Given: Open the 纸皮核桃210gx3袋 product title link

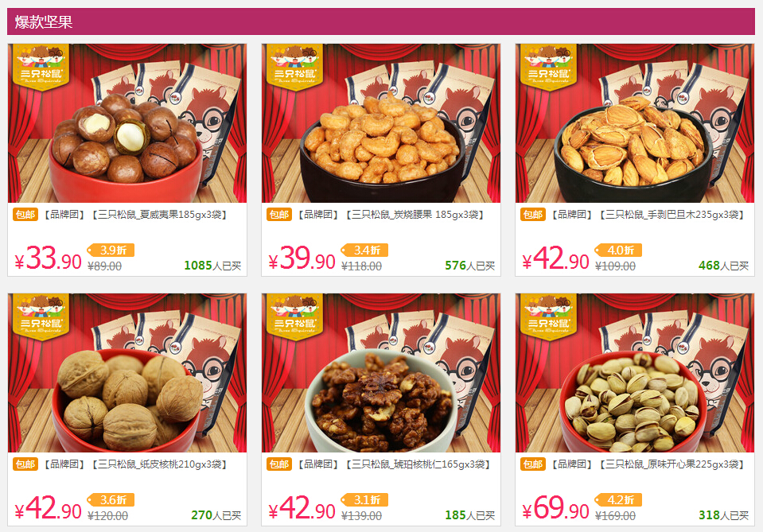Looking at the screenshot, I should [x=135, y=464].
